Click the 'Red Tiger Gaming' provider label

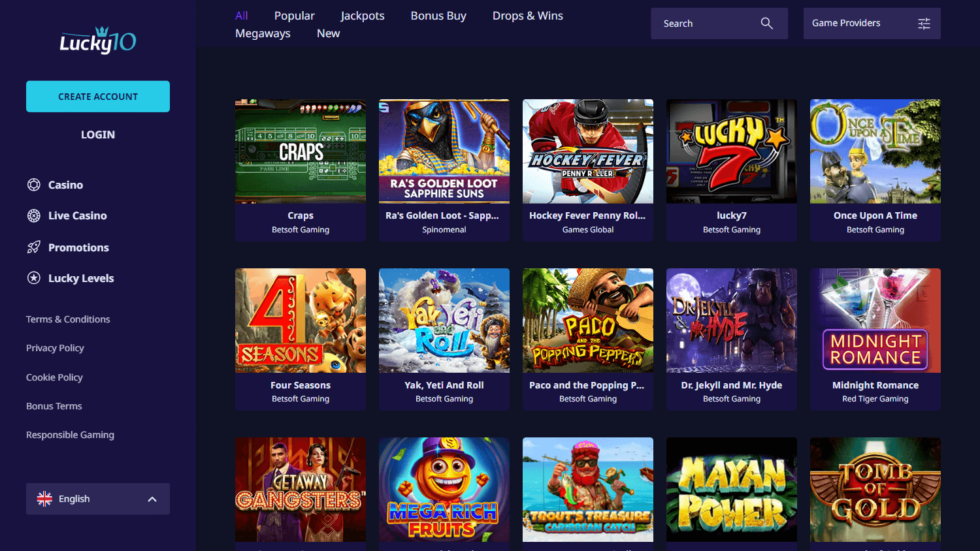[875, 399]
